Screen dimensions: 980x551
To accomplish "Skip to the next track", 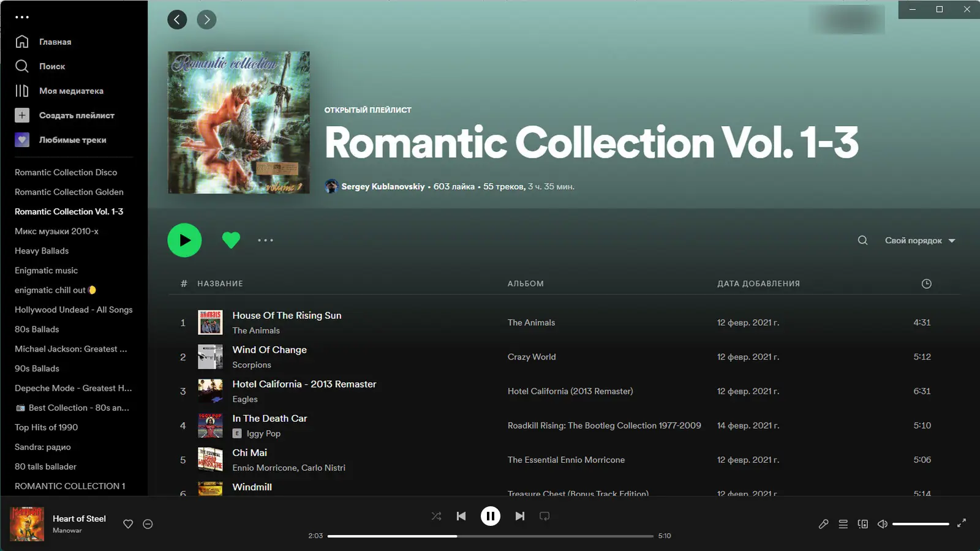I will pos(520,516).
